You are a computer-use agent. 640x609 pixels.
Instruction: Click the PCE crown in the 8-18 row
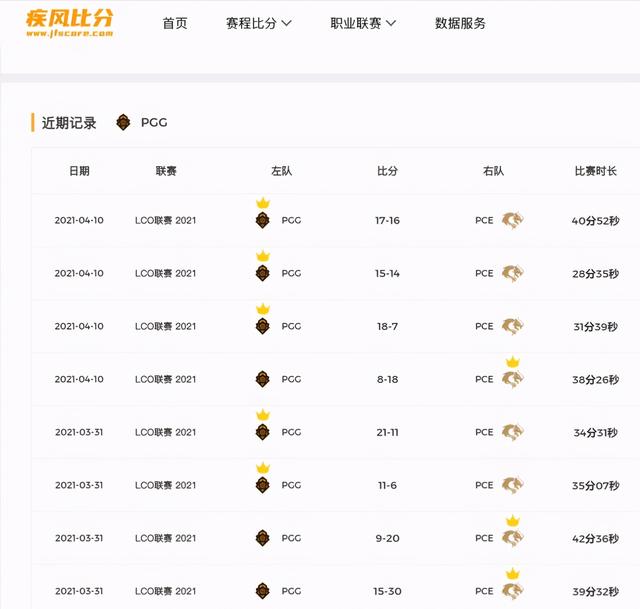[x=513, y=362]
